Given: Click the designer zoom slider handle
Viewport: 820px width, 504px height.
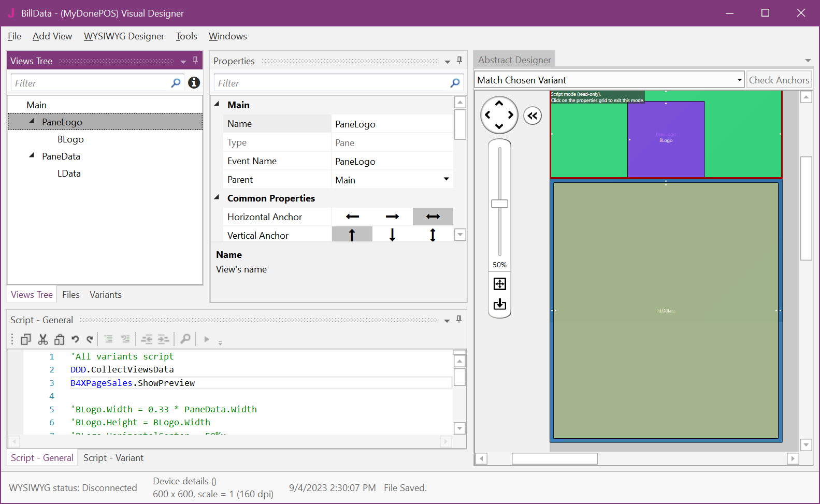Looking at the screenshot, I should point(499,204).
